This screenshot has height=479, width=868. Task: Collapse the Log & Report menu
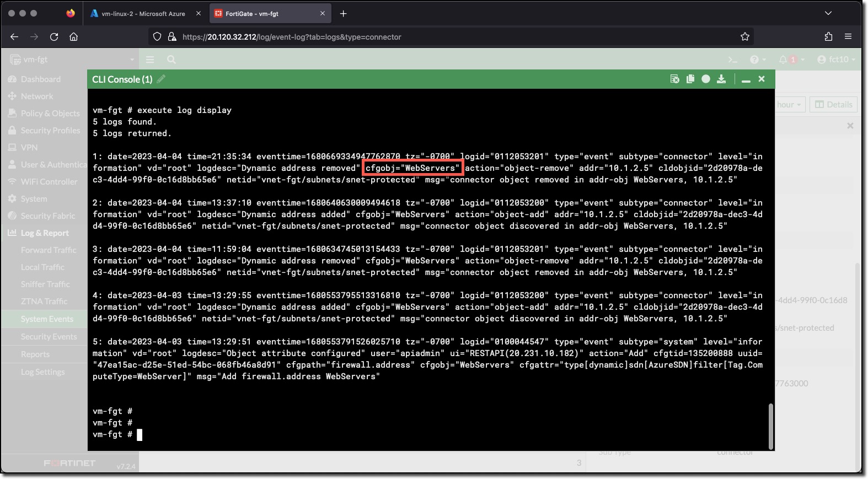point(44,233)
